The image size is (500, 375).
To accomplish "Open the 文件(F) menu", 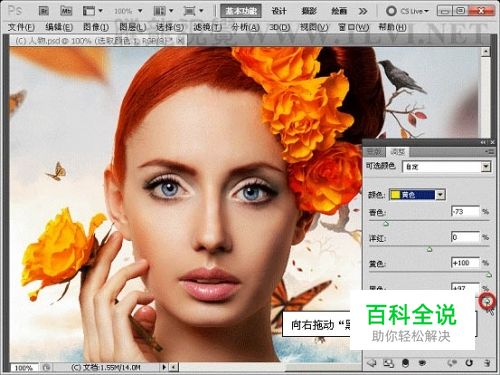I will [21, 27].
